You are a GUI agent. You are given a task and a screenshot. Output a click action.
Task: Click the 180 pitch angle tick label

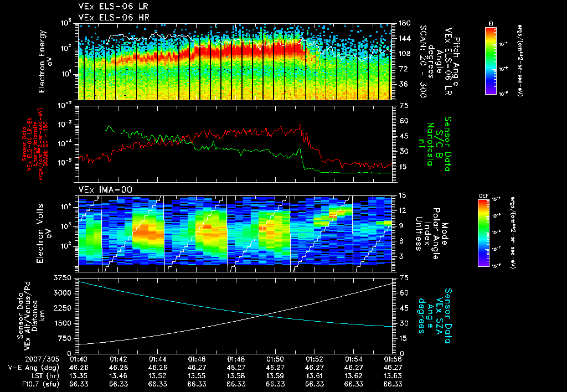[404, 23]
